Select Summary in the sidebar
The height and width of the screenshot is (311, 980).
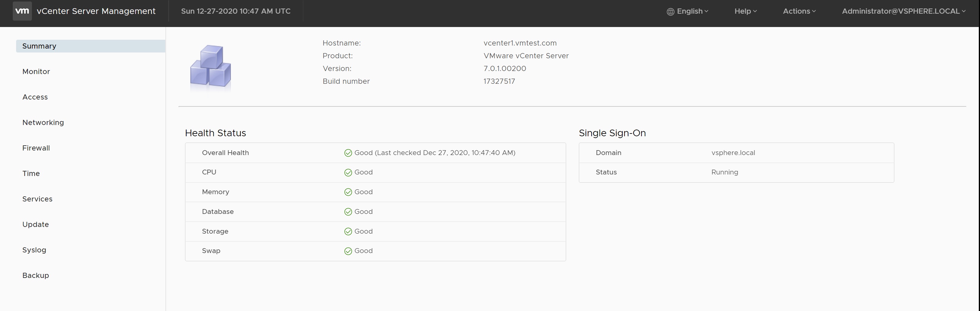(91, 46)
